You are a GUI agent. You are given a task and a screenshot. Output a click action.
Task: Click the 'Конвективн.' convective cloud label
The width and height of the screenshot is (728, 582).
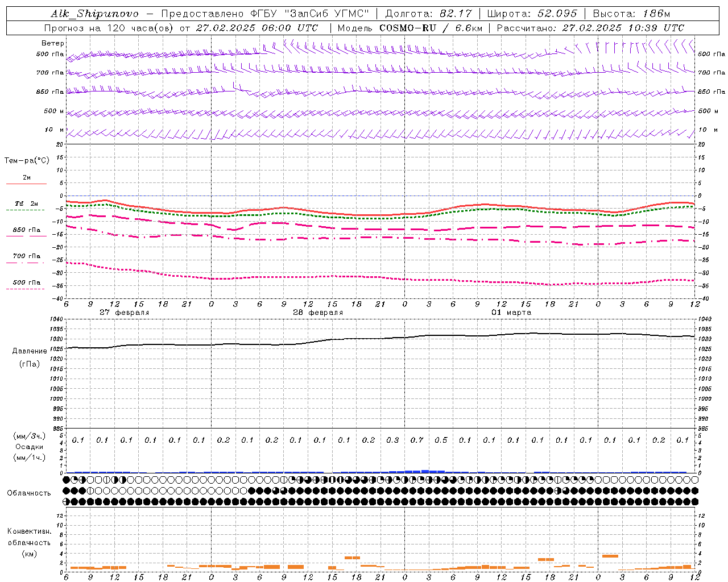click(x=30, y=531)
